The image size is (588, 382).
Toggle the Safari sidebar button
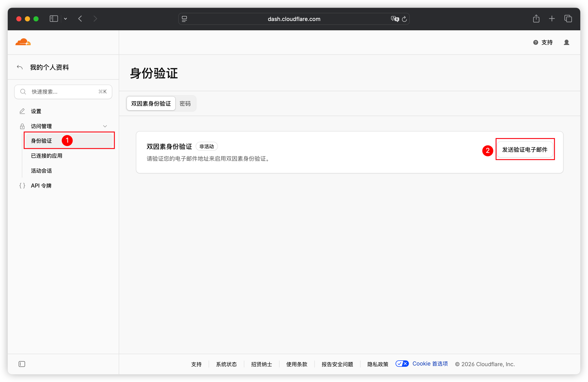[x=54, y=18]
